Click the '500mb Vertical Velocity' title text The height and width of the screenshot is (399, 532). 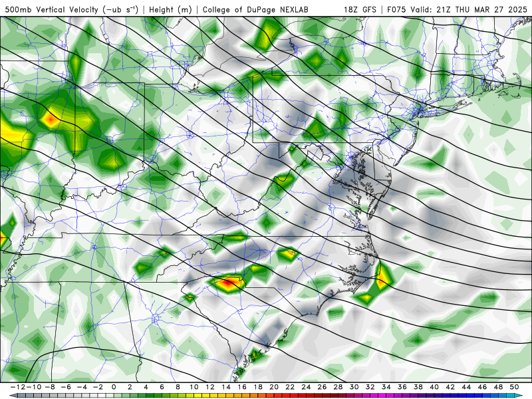[x=51, y=9]
